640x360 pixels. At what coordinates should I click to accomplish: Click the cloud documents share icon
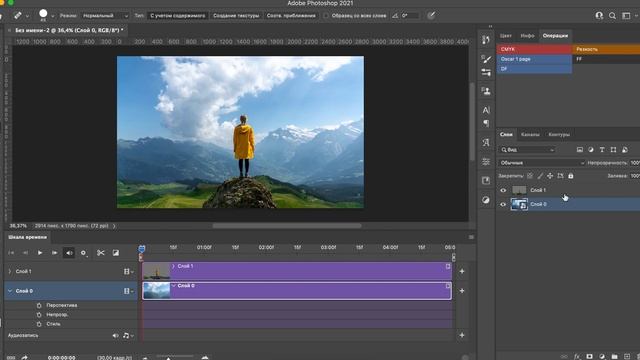pyautogui.click(x=599, y=16)
